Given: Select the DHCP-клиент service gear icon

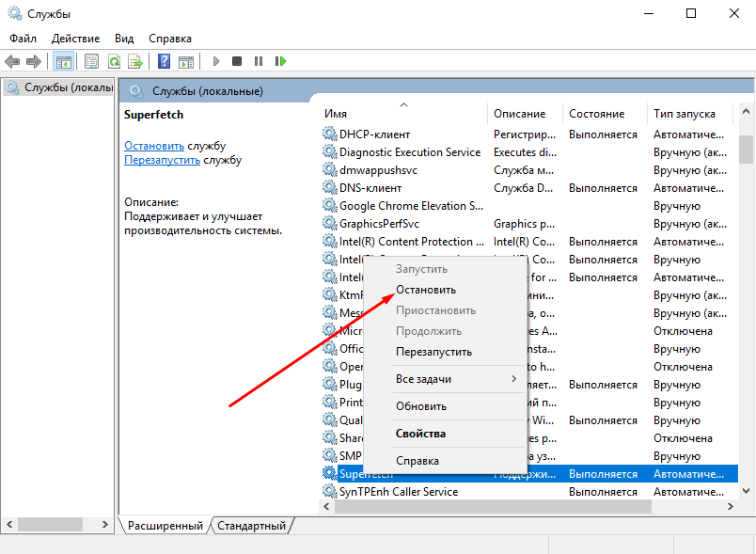Looking at the screenshot, I should (330, 134).
